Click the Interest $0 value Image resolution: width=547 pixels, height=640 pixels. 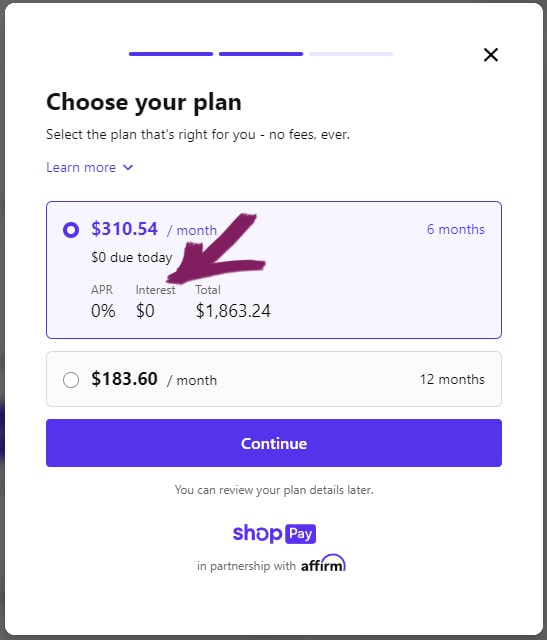tap(145, 311)
